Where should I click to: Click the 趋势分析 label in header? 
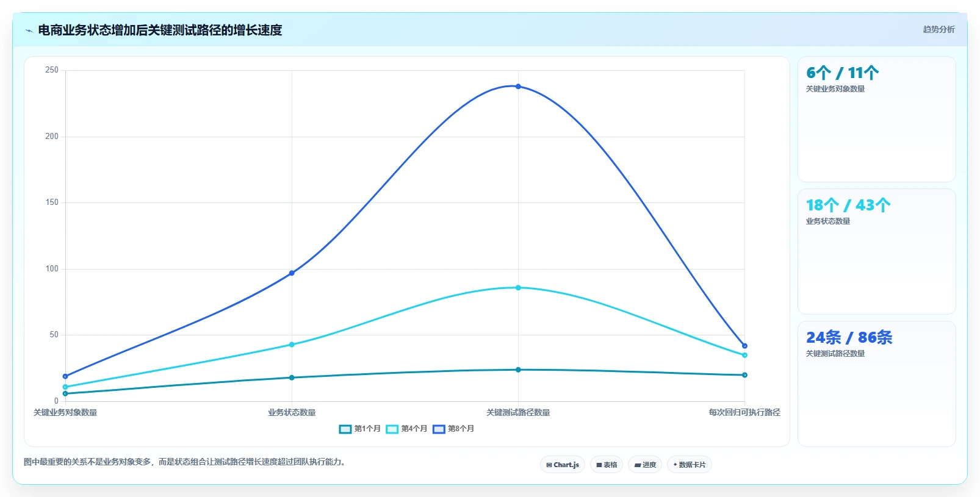coord(939,29)
